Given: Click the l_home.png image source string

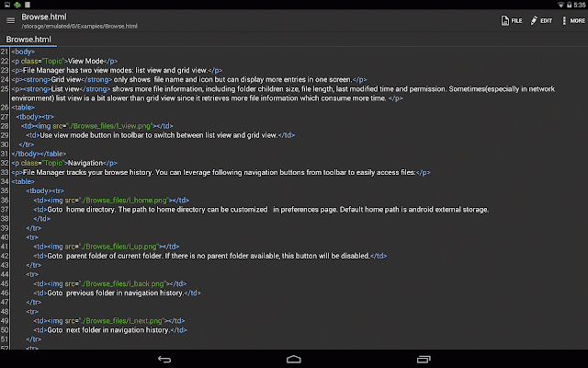Looking at the screenshot, I should pyautogui.click(x=124, y=201).
